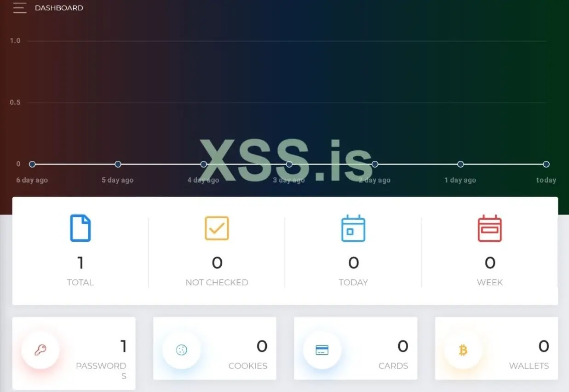Click the DASHBOARD title text
The height and width of the screenshot is (392, 569).
point(59,8)
